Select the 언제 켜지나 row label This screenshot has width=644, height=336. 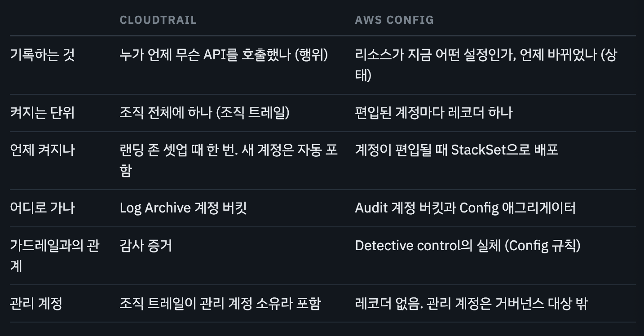42,150
